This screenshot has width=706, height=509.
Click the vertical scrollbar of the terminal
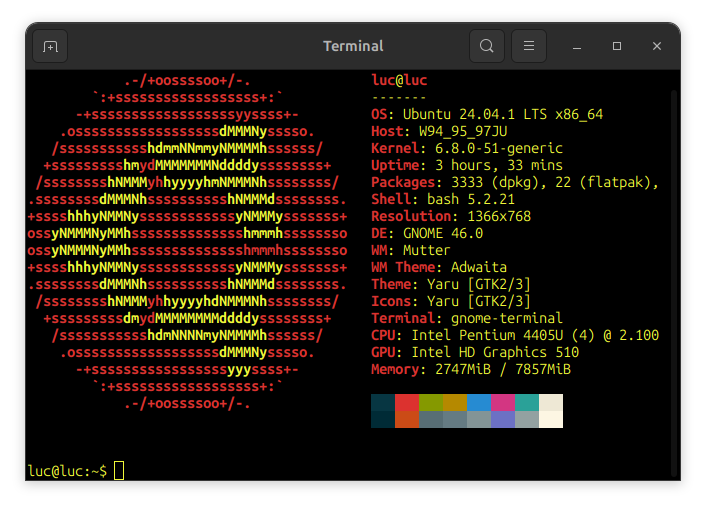pos(674,282)
